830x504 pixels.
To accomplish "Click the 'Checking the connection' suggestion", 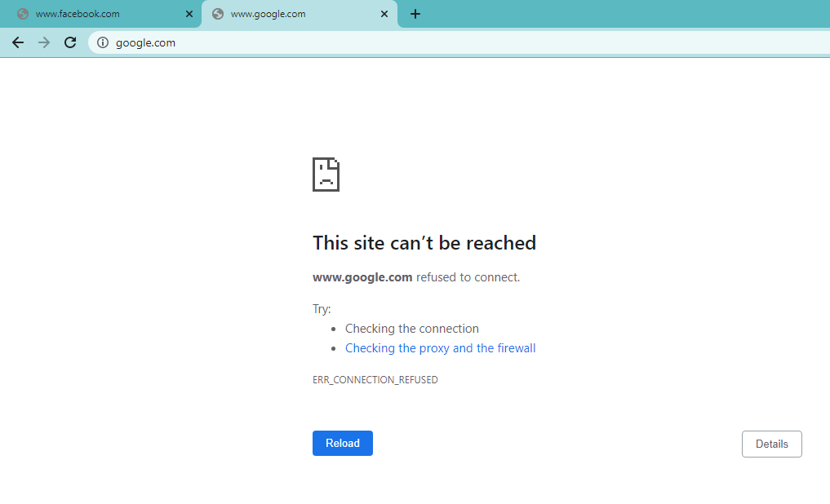I will (412, 329).
